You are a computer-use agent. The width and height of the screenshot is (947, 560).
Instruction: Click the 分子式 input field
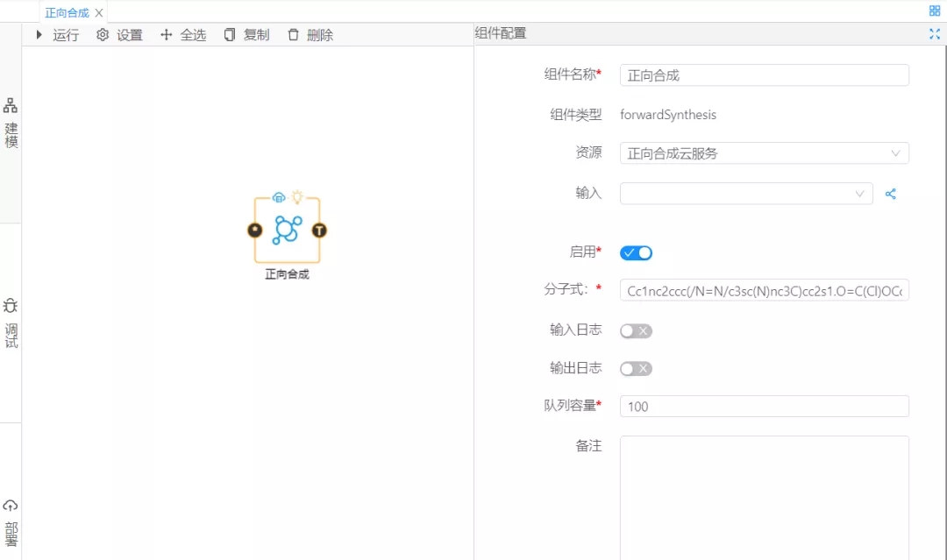tap(764, 291)
